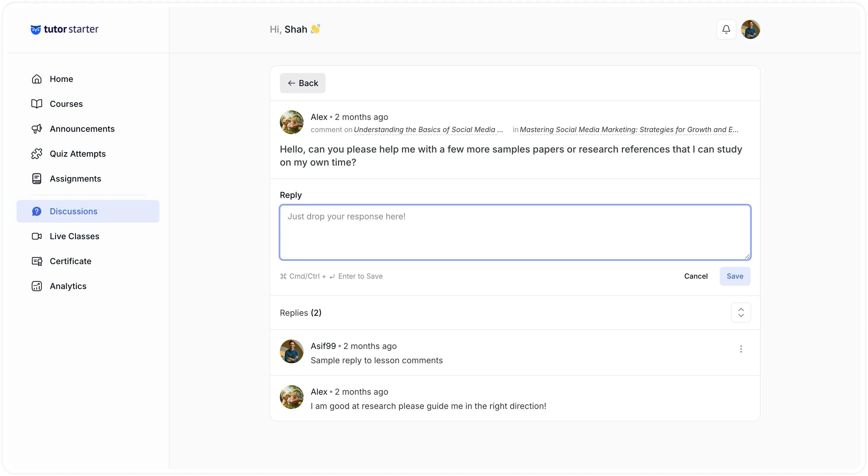Screen dimensions: 868x476
Task: Click Alex's avatar on the last reply
Action: pos(291,397)
